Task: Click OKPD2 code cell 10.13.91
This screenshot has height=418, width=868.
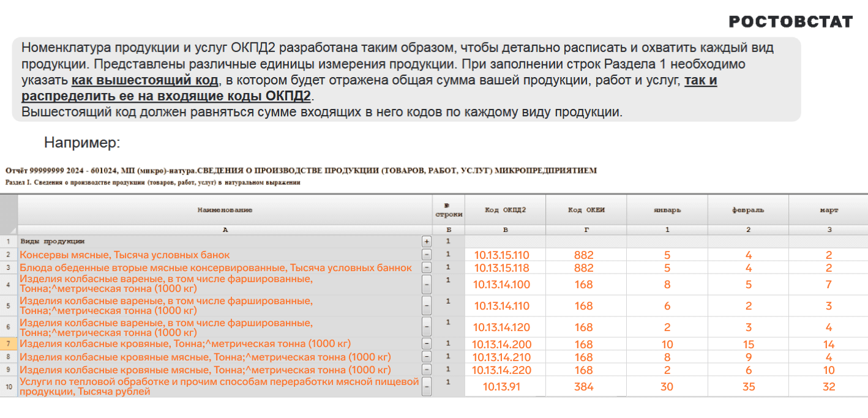Action: 506,386
